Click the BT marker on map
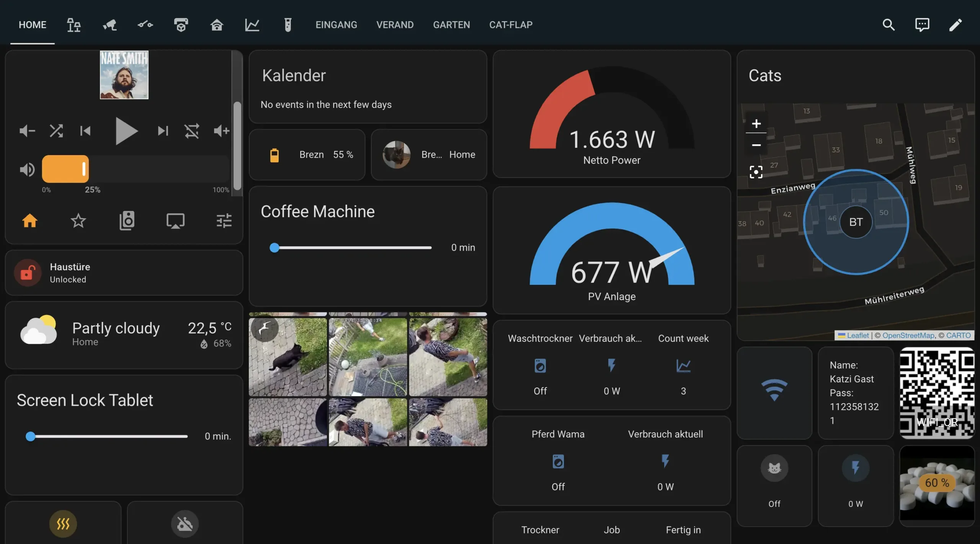980x544 pixels. pos(856,222)
